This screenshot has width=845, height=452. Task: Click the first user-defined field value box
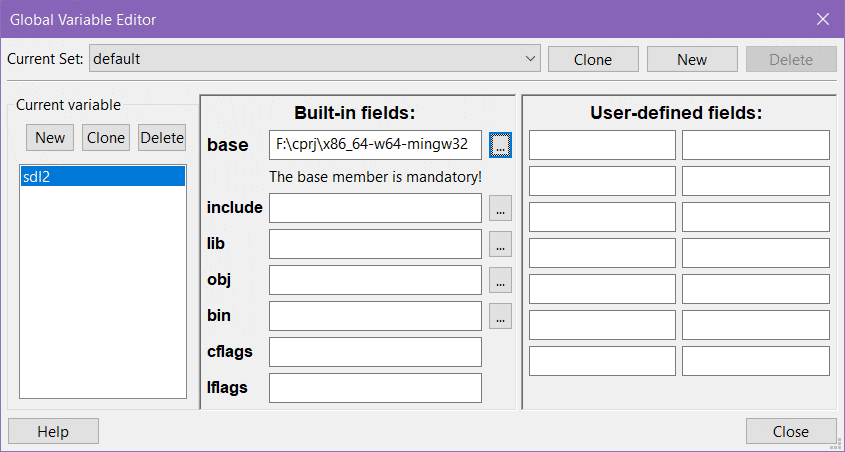tap(756, 145)
